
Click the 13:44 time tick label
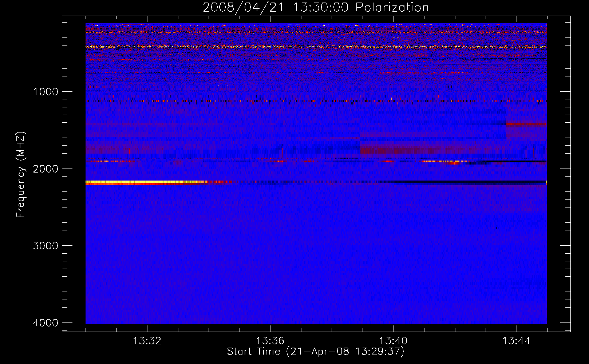517,341
